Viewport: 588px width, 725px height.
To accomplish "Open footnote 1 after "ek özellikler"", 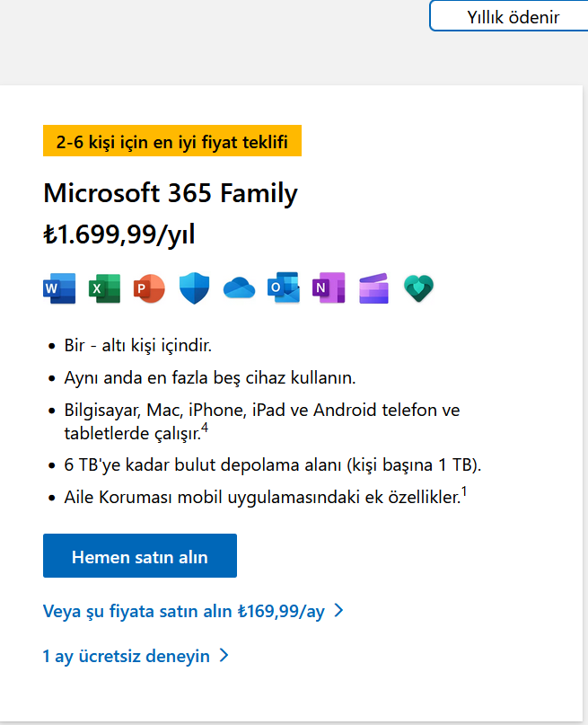I will [x=463, y=491].
